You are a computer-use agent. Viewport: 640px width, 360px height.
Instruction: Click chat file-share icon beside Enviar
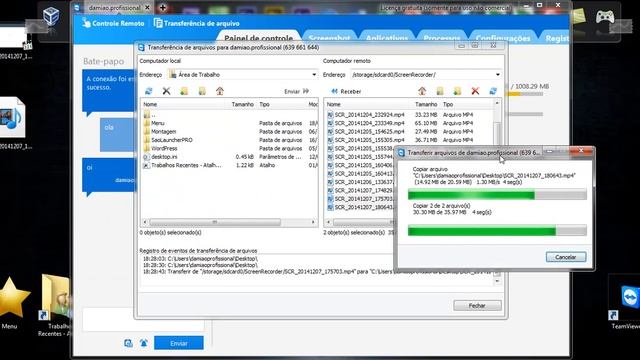128,343
